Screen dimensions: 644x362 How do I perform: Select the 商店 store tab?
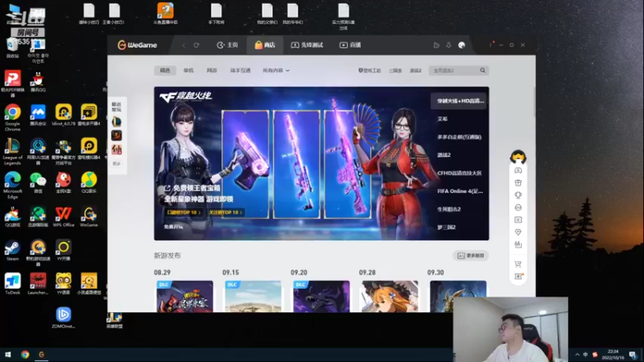pyautogui.click(x=265, y=45)
